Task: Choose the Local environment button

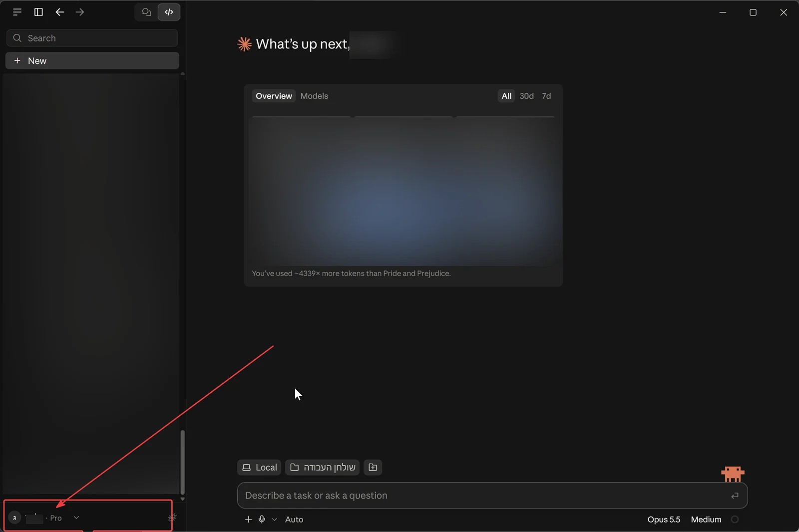Action: (259, 467)
